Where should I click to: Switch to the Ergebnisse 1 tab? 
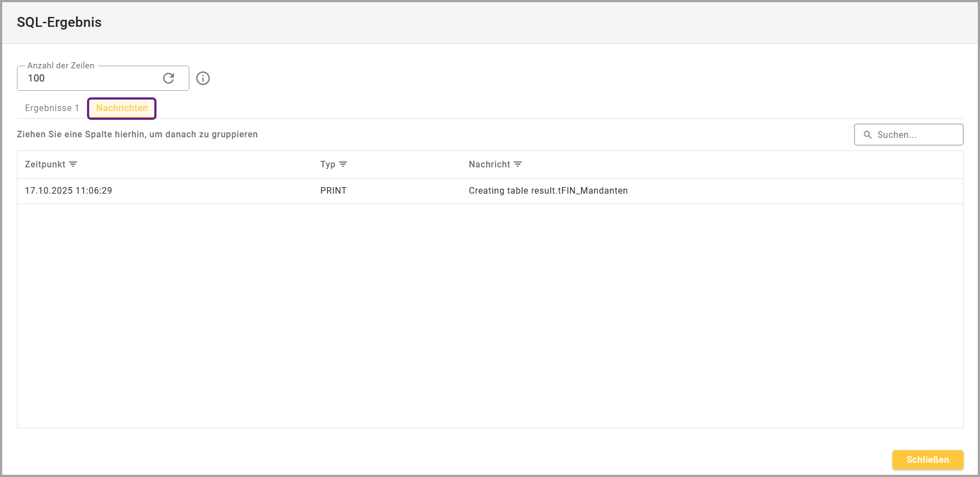click(52, 108)
